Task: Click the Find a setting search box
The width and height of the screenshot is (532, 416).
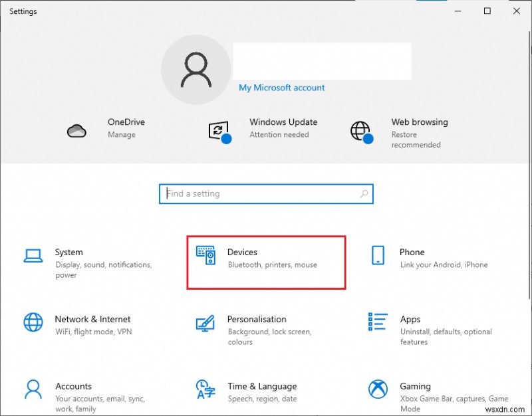Action: coord(259,194)
